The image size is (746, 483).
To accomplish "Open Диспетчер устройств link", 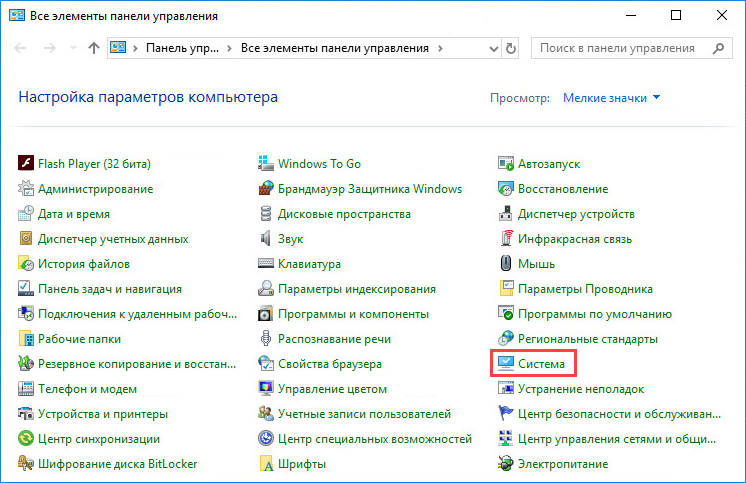I will pos(576,214).
